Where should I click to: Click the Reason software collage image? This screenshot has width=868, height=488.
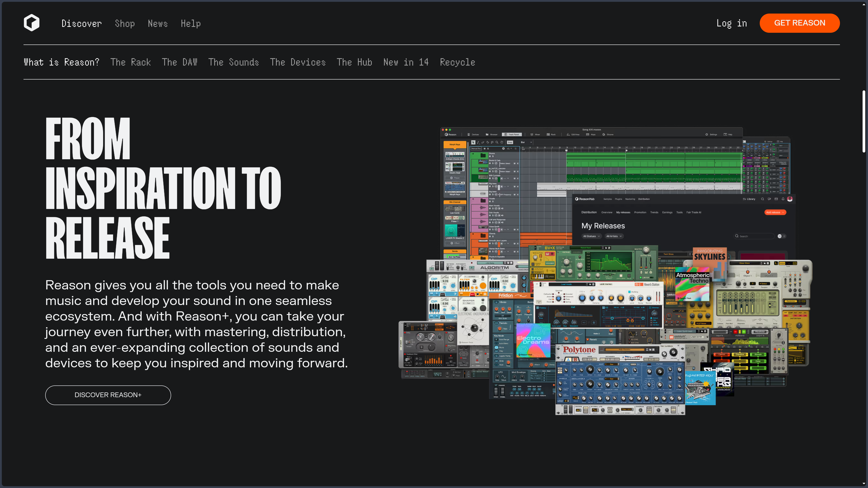point(606,271)
